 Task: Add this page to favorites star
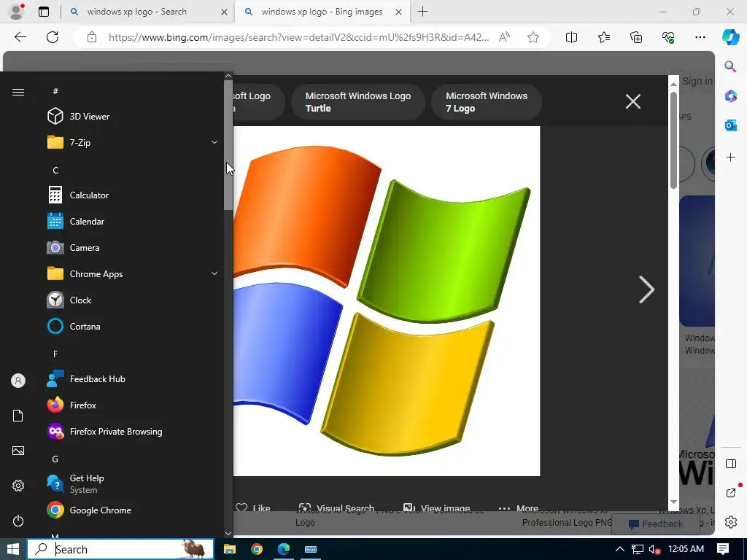(533, 37)
